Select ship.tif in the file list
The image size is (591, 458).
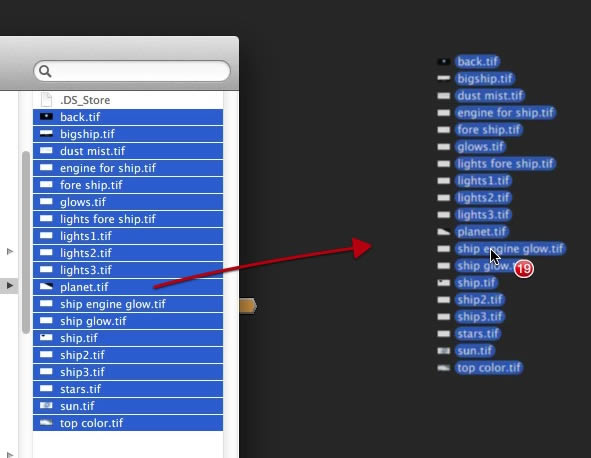(128, 338)
